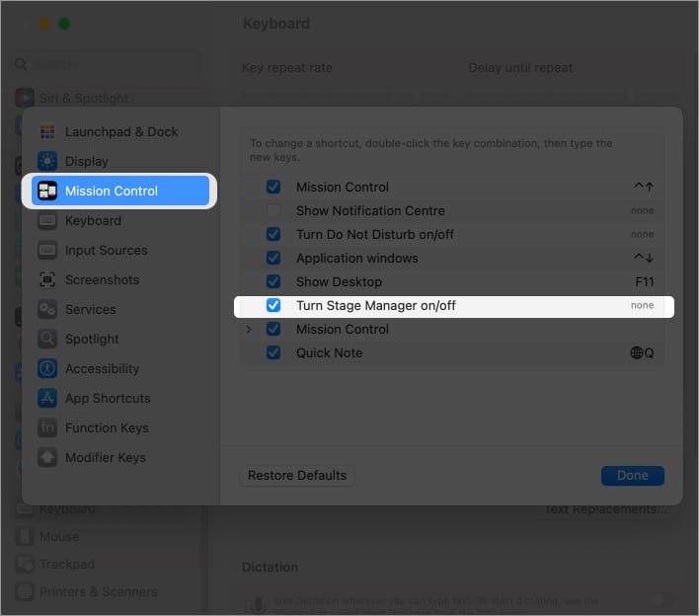Click the Accessibility icon
This screenshot has width=699, height=616.
[47, 368]
